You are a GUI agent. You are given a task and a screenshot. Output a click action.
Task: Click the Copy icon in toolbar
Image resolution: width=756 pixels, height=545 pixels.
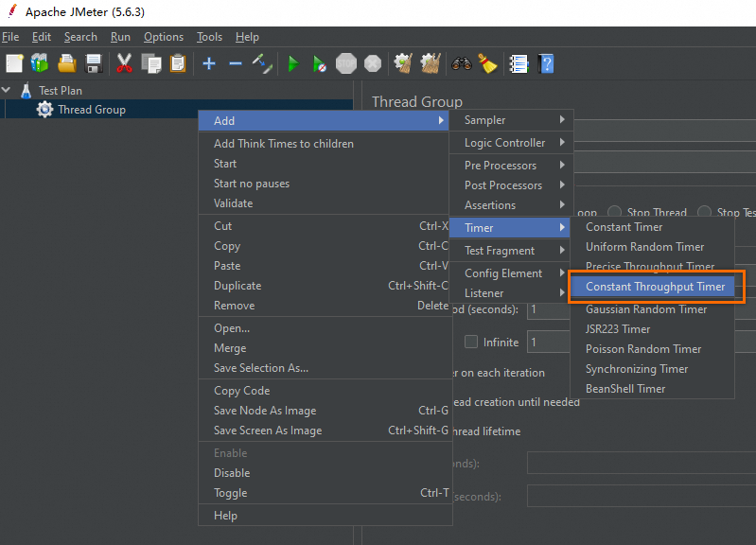pos(151,63)
